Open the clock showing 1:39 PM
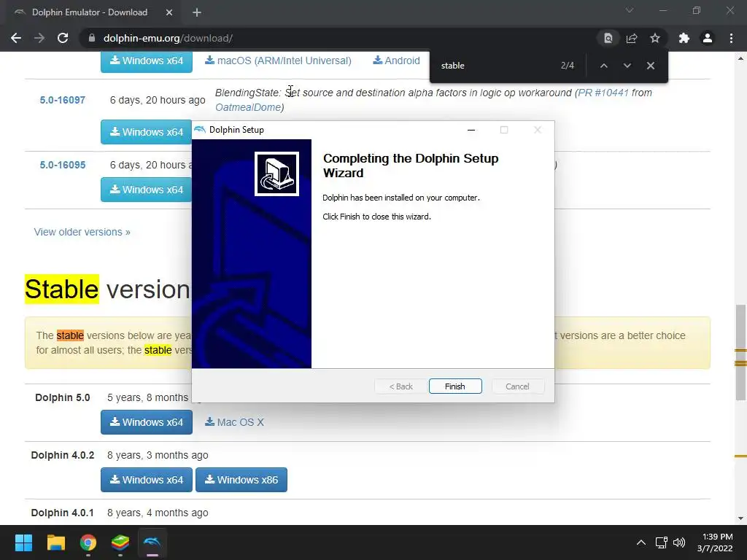747x560 pixels. click(715, 542)
